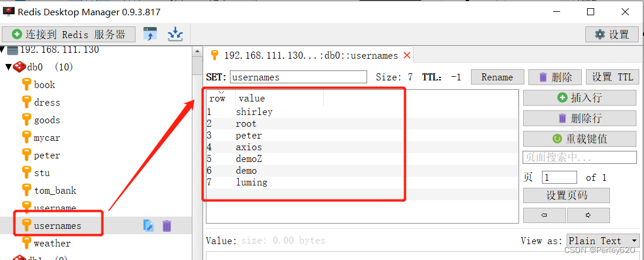
Task: Click the 删除 delete key button
Action: tap(555, 77)
